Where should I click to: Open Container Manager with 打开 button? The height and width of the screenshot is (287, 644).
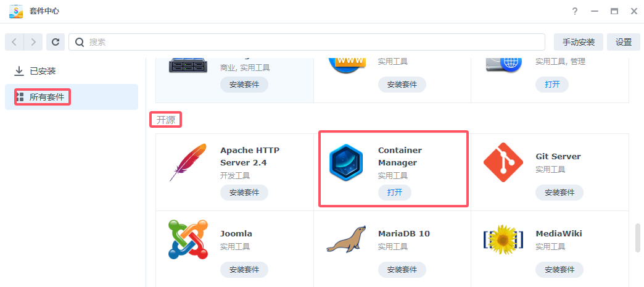click(395, 193)
